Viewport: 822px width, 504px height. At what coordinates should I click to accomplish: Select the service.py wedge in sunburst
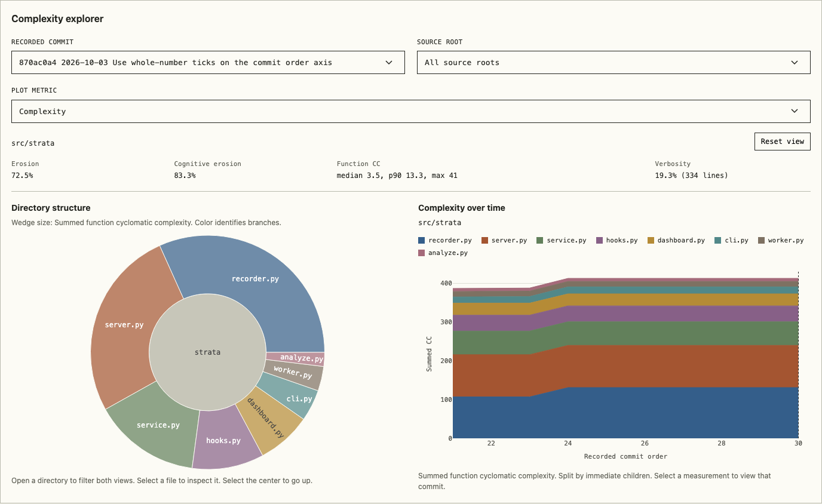[158, 425]
